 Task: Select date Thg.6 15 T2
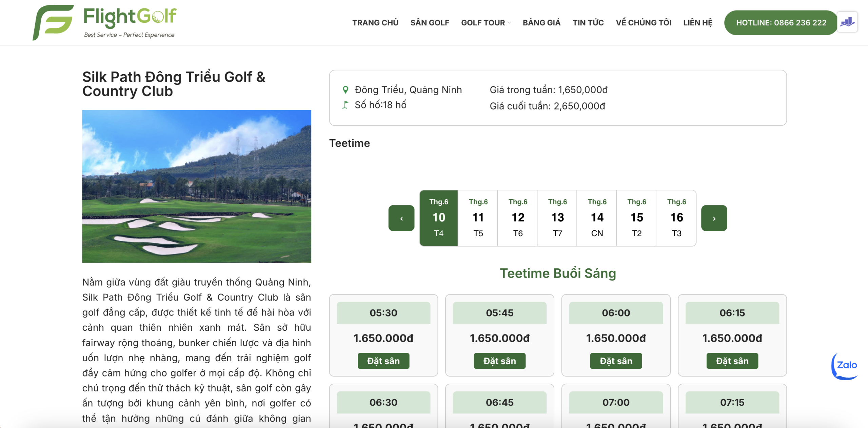(637, 218)
